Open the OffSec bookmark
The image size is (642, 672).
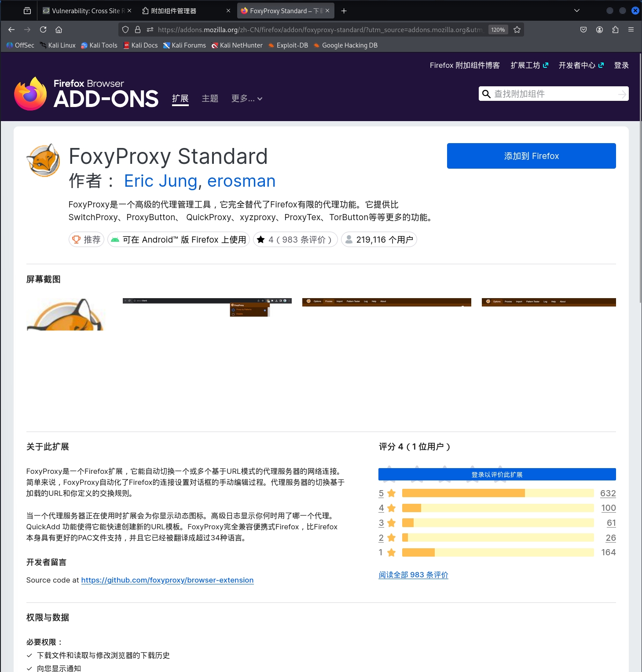(x=20, y=45)
